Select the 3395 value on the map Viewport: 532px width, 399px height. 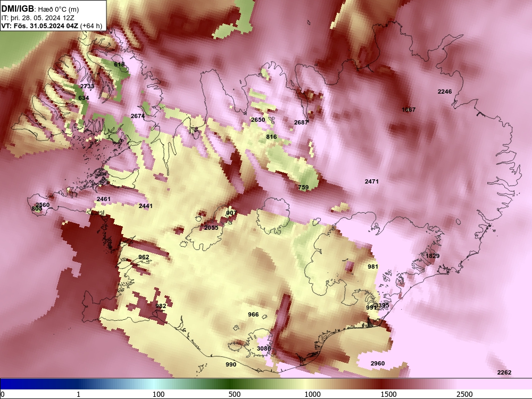tap(383, 305)
